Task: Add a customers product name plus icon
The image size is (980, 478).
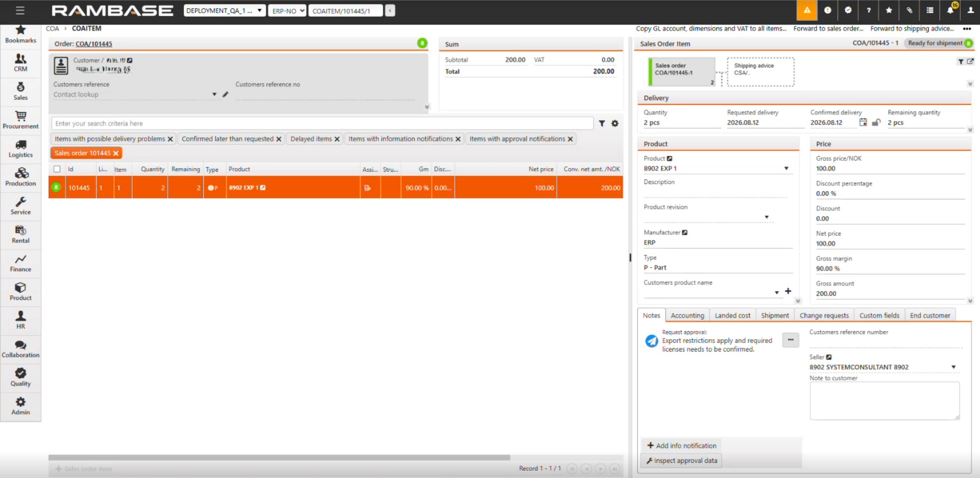Action: point(788,291)
